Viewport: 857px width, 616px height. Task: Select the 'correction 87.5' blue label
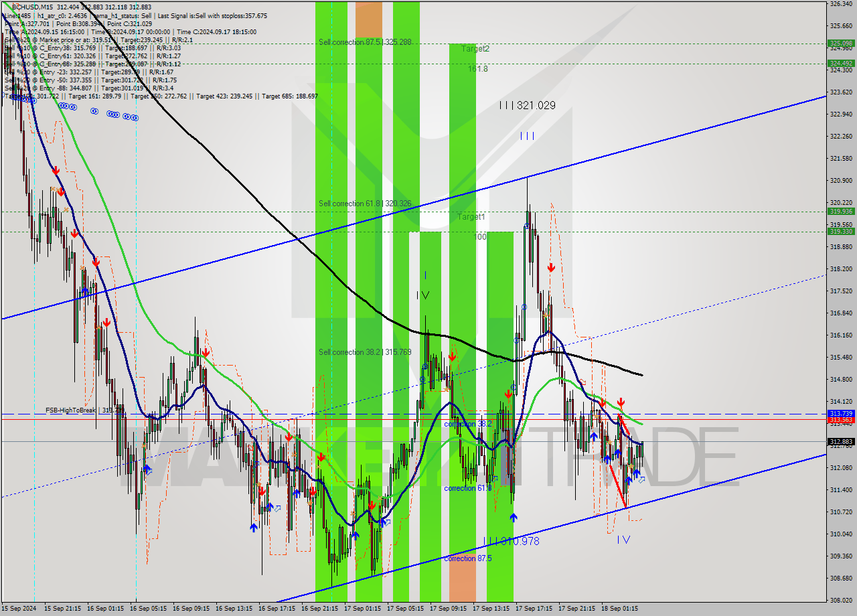[467, 558]
